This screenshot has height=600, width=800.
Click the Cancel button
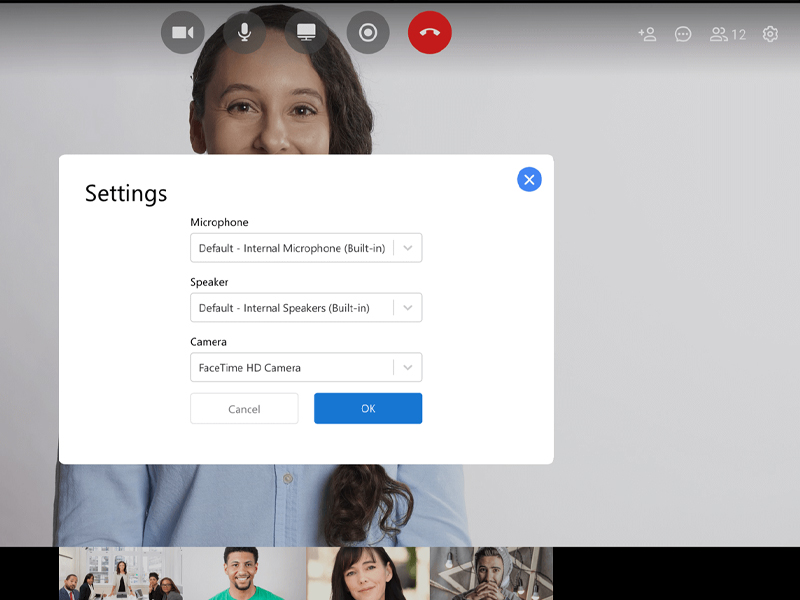point(244,408)
